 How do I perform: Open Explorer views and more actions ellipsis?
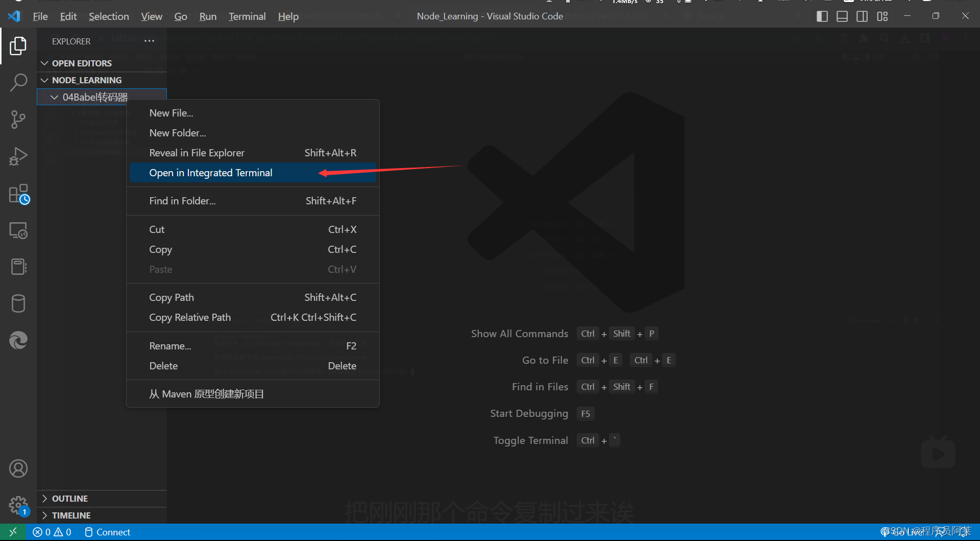pyautogui.click(x=149, y=41)
